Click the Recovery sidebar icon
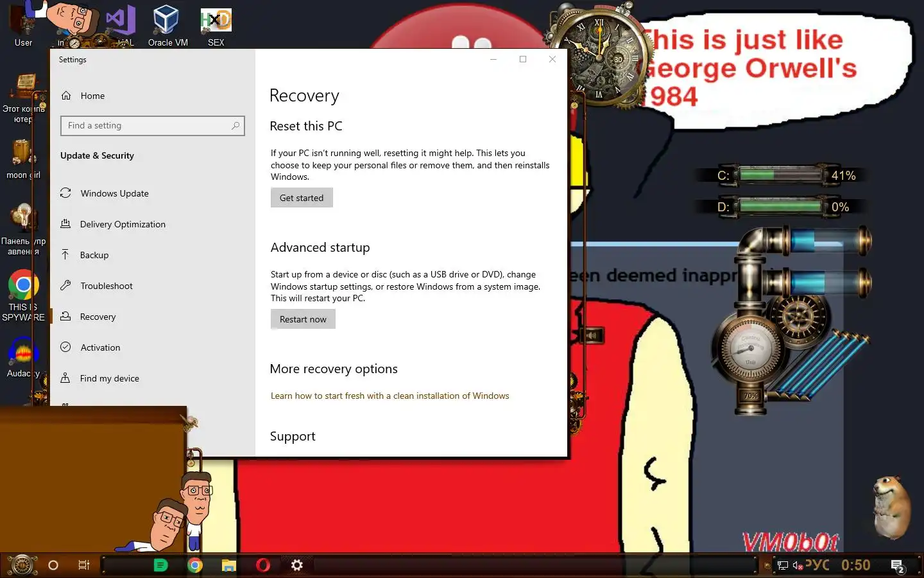The width and height of the screenshot is (924, 578). coord(65,316)
